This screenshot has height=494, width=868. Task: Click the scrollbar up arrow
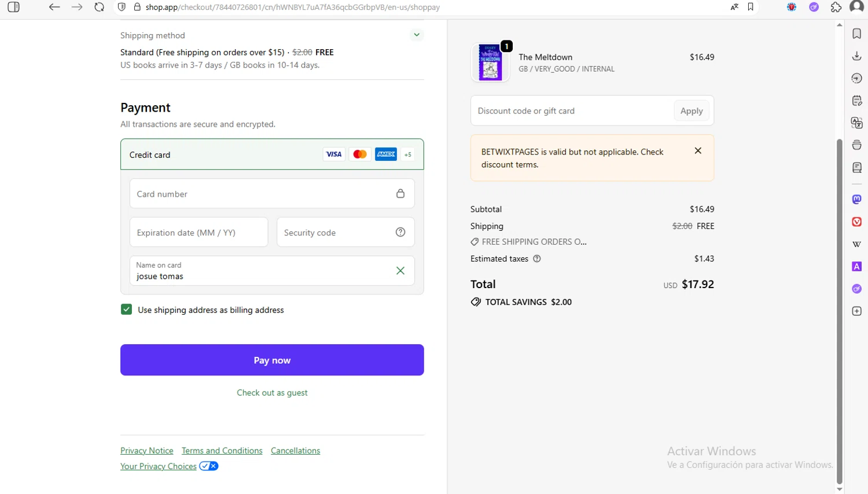pos(840,25)
